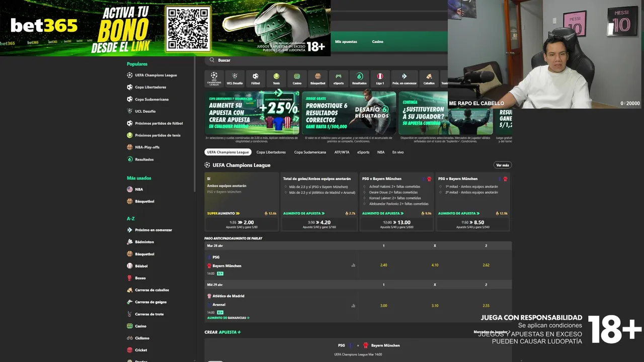Open UCL Desafío in sidebar
Image resolution: width=644 pixels, height=362 pixels.
click(x=145, y=112)
